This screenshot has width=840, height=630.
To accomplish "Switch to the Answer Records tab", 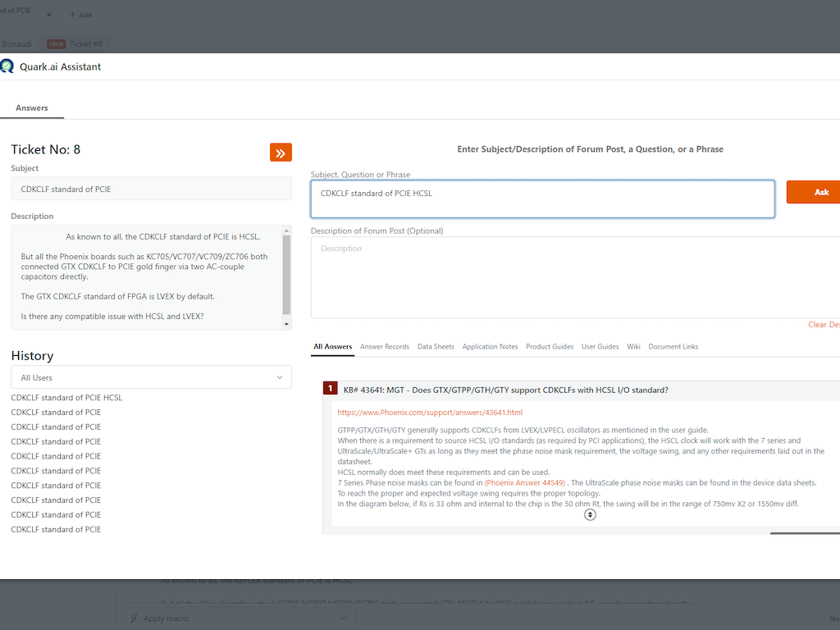I will point(384,347).
